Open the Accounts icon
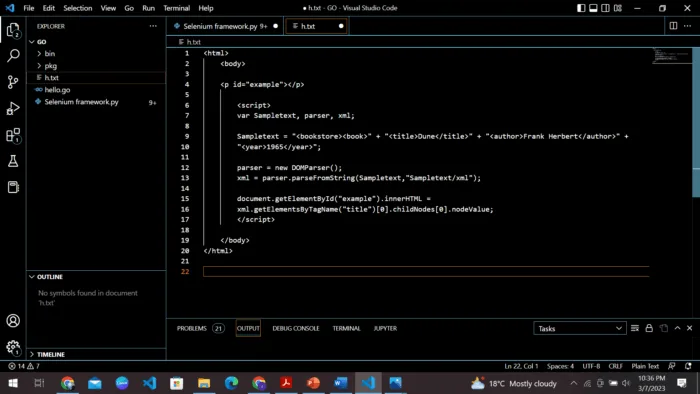The height and width of the screenshot is (394, 700). pos(13,321)
